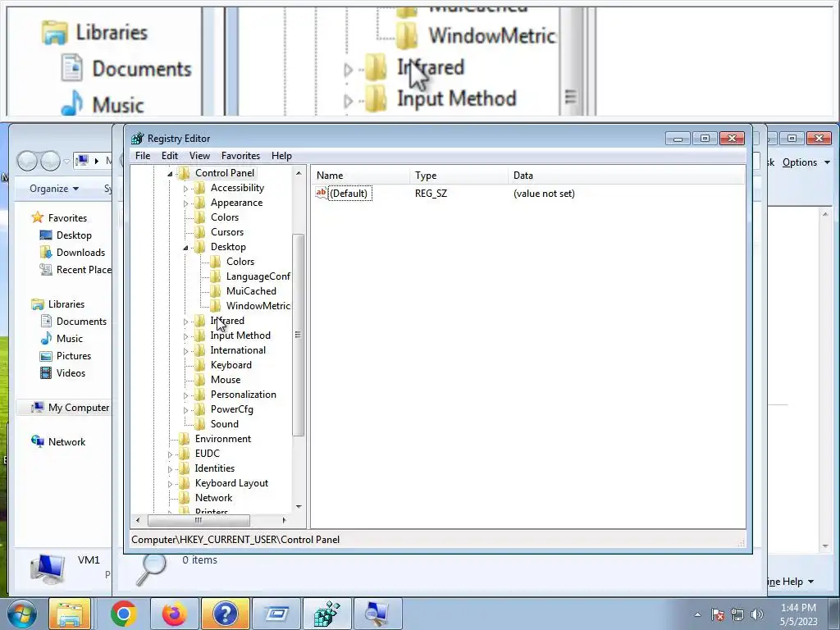Collapse the Desktop key
840x630 pixels.
[x=185, y=248]
